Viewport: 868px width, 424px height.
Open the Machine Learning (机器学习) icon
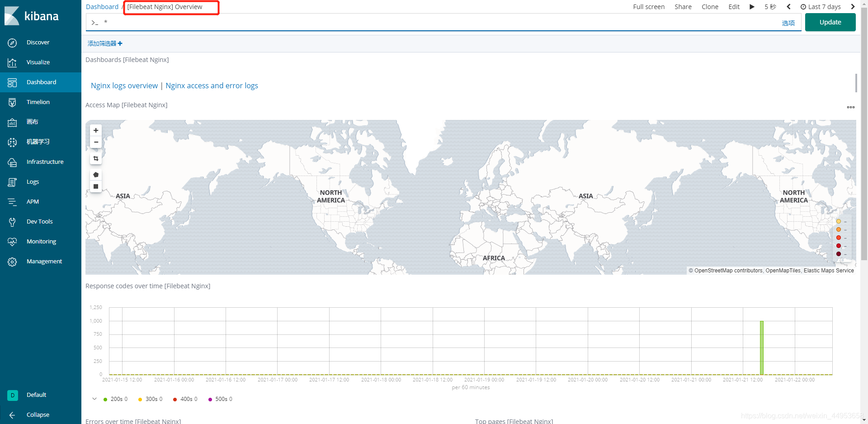tap(12, 142)
